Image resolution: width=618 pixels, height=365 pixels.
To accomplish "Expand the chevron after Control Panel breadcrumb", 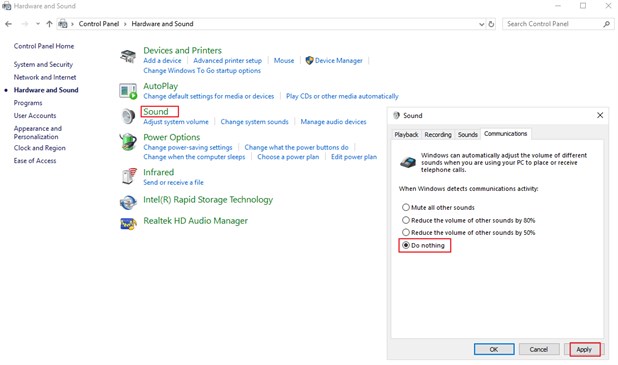I will point(125,24).
